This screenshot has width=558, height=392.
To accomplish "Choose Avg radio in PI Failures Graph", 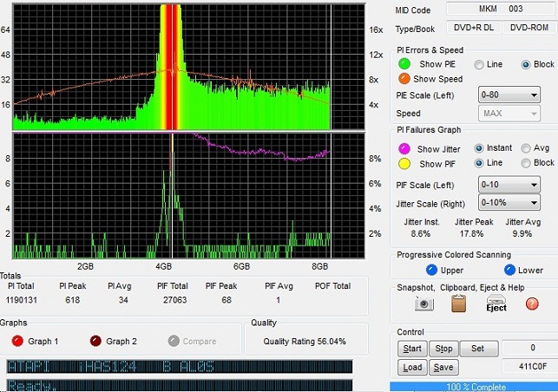I will coord(526,147).
